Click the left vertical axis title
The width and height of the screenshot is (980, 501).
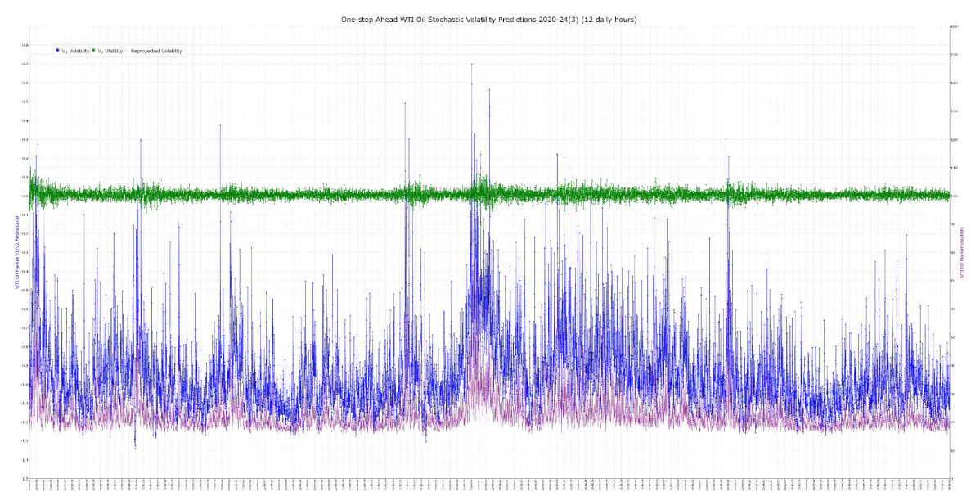click(16, 254)
